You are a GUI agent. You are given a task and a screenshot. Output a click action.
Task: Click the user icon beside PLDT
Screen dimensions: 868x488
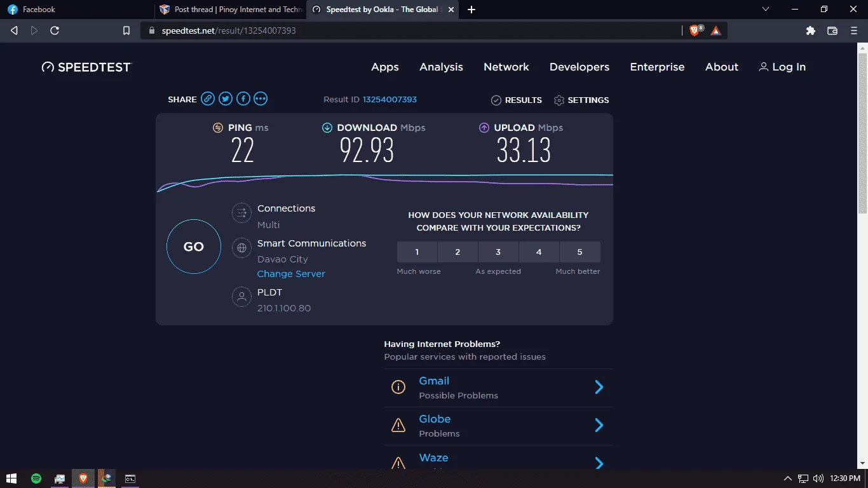(x=241, y=297)
